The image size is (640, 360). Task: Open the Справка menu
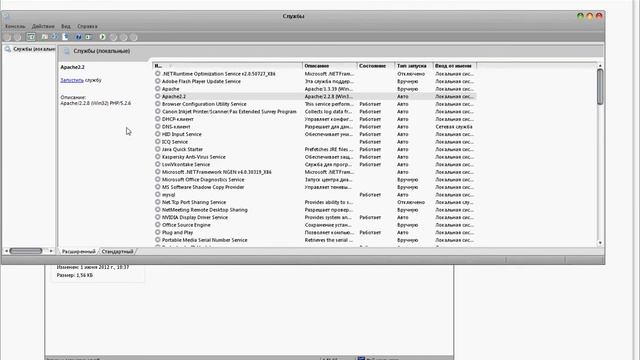(87, 26)
